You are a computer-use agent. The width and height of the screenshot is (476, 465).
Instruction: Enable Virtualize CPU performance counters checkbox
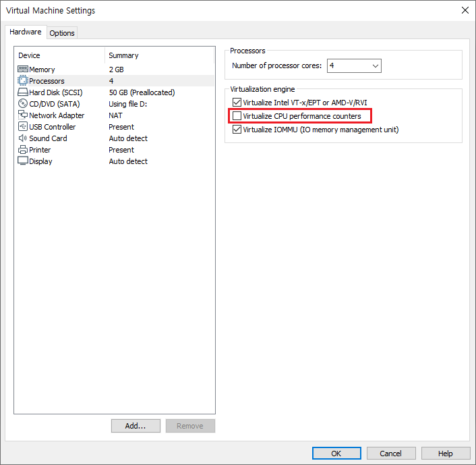click(x=237, y=116)
